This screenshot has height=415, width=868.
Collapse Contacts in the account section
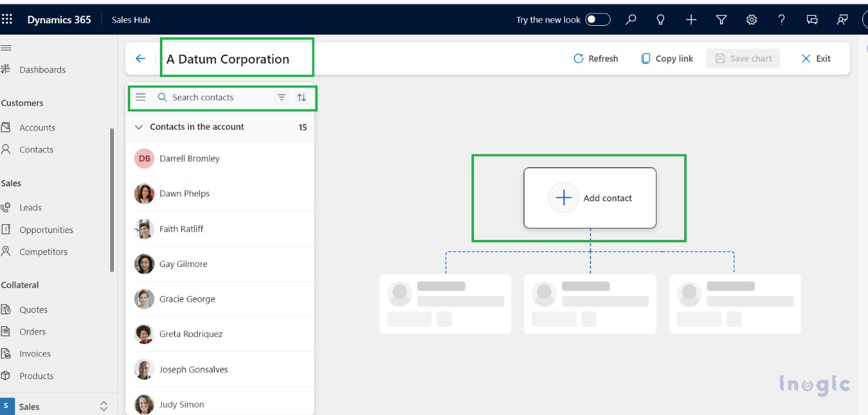[x=139, y=127]
